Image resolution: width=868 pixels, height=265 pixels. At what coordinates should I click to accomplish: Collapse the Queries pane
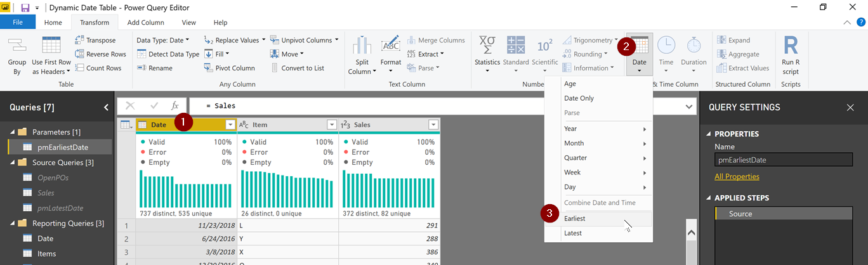tap(106, 108)
